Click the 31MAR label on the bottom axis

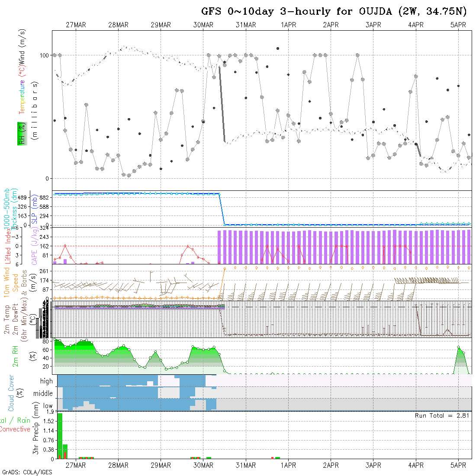(x=246, y=465)
